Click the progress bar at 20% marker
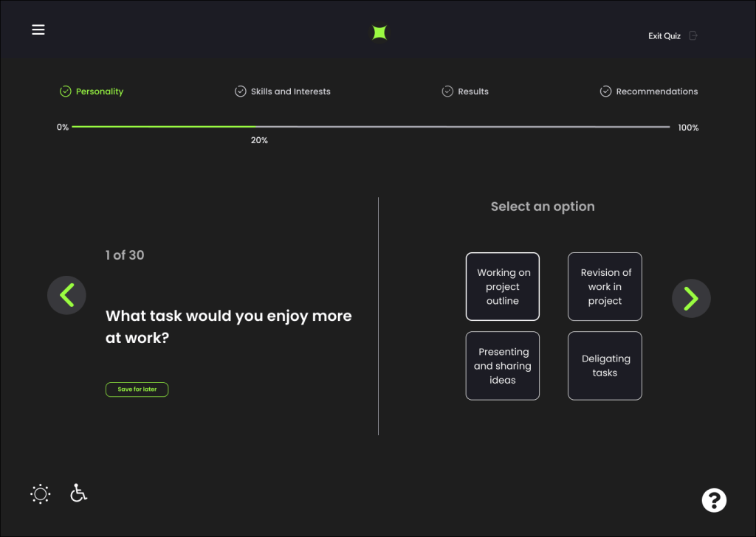The image size is (756, 537). pos(256,128)
